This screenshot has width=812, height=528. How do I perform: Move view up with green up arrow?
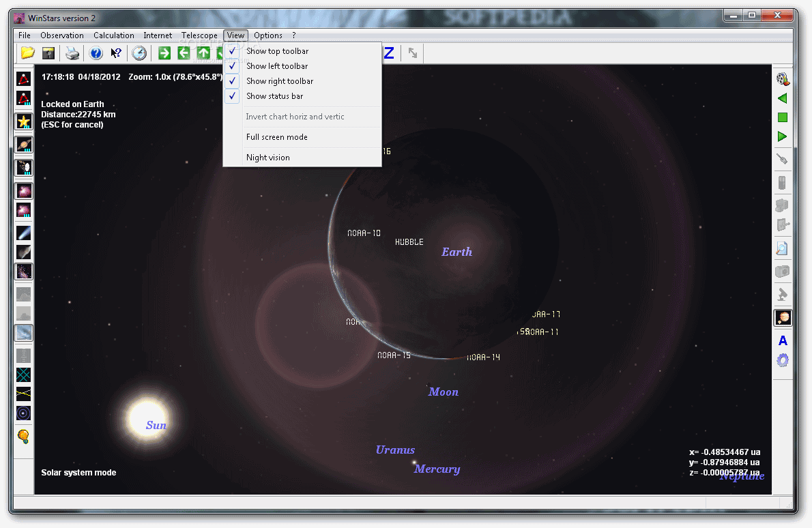203,53
